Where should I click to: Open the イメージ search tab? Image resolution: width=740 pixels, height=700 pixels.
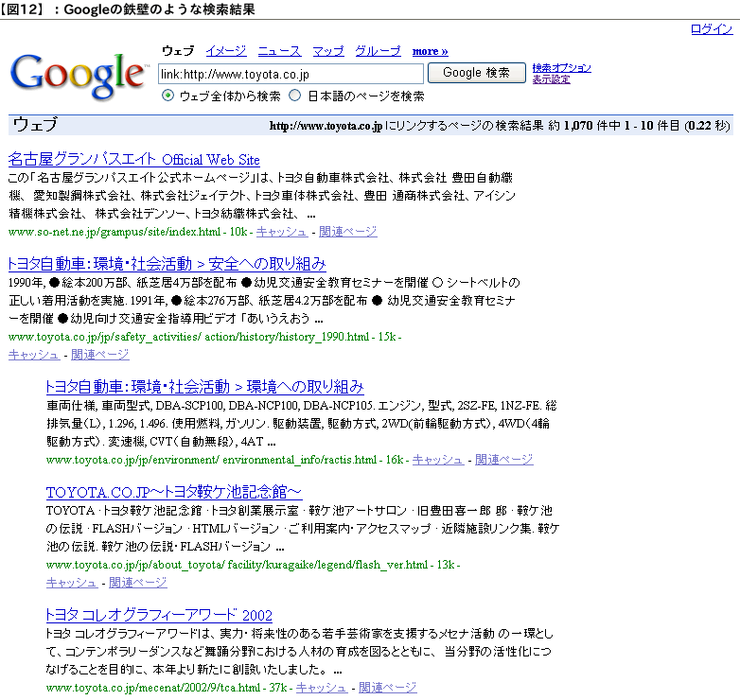coord(225,51)
